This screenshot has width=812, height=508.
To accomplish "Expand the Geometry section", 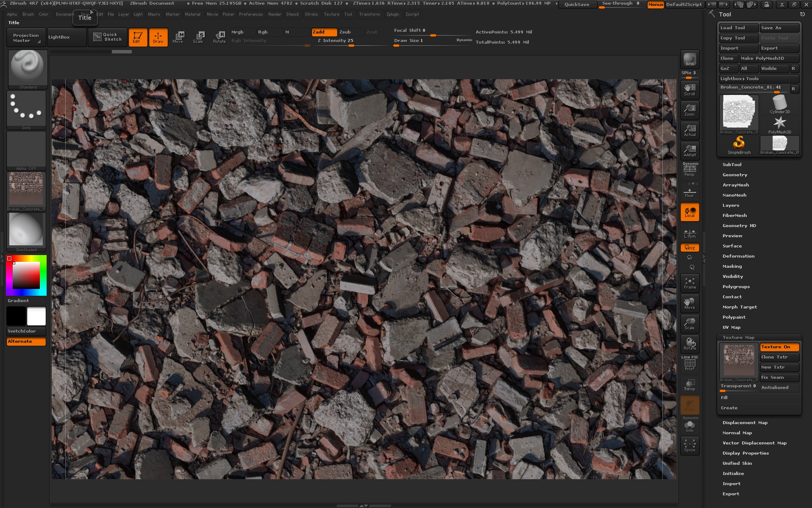I will pos(735,175).
